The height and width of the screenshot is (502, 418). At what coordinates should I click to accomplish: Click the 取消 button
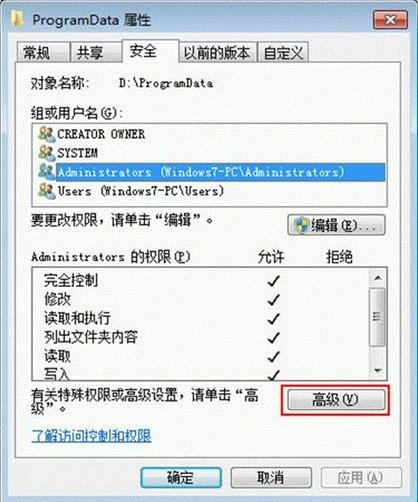pos(271,478)
